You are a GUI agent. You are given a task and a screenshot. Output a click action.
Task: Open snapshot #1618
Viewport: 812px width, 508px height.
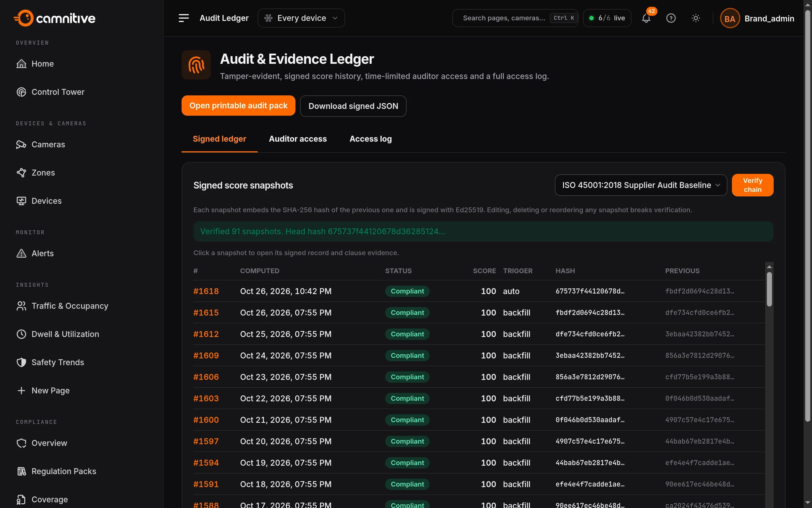[206, 291]
